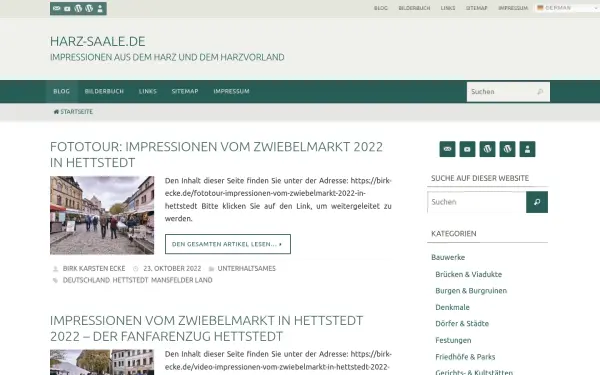Click the magnifier in the navigation search box
The height and width of the screenshot is (375, 600).
pos(540,91)
